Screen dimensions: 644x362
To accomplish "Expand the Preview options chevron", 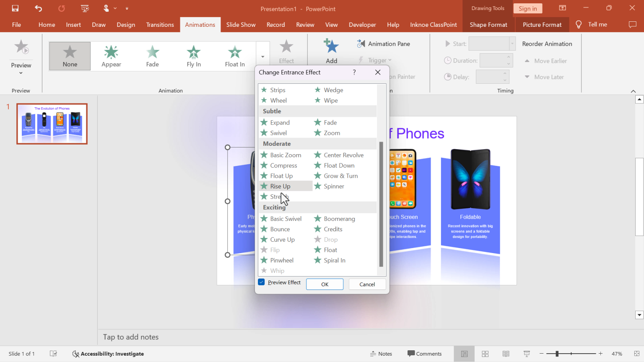I will click(x=21, y=72).
